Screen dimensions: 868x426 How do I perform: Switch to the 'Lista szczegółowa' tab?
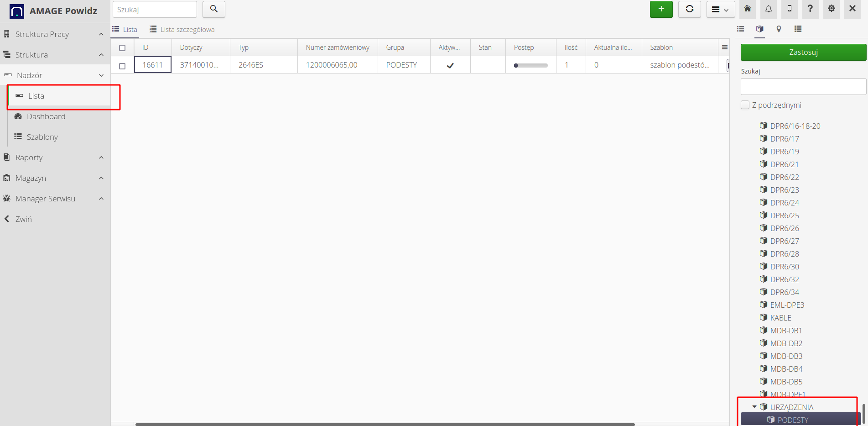click(182, 30)
